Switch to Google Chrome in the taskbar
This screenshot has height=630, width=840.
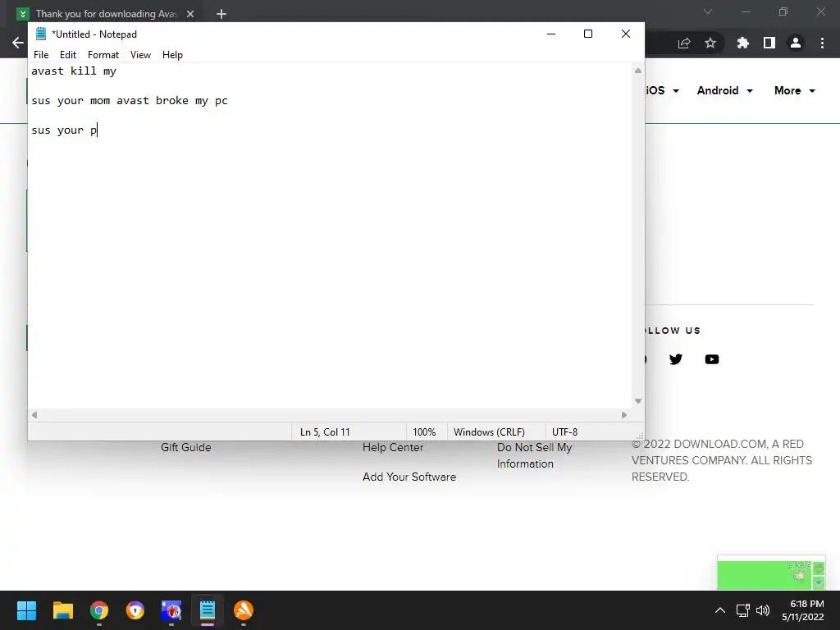point(99,610)
